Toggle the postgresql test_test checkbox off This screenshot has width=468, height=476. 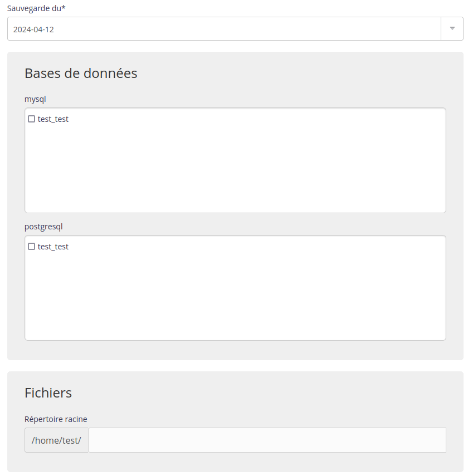tap(31, 246)
